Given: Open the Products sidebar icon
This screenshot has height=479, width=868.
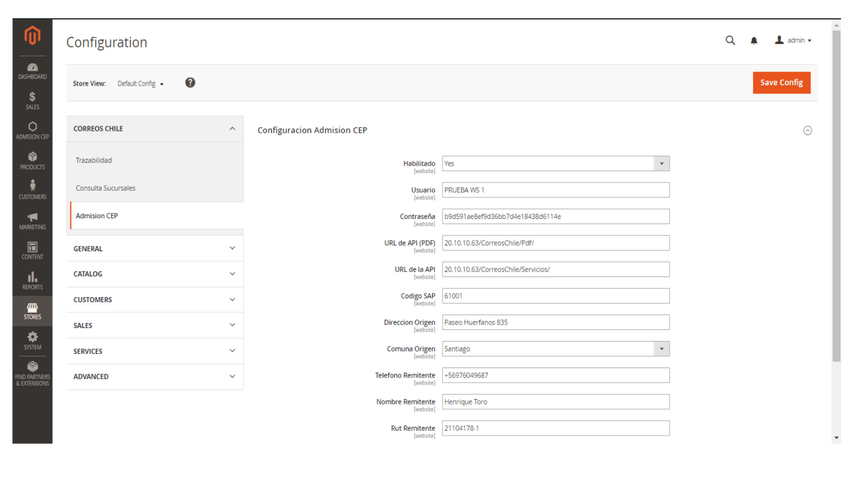Looking at the screenshot, I should pyautogui.click(x=32, y=161).
